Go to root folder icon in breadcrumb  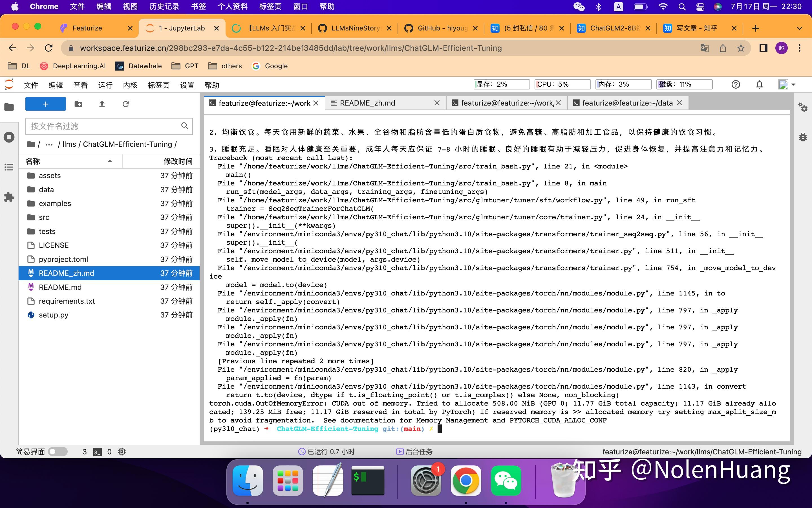point(31,144)
